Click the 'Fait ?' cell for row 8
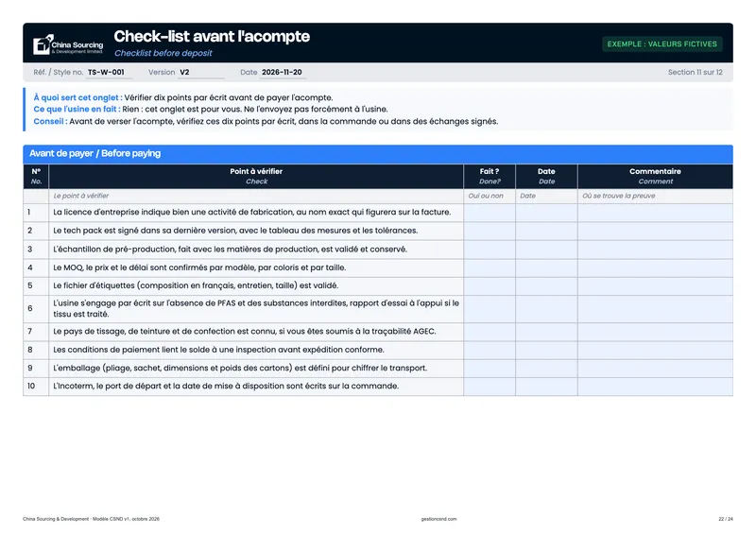756x534 pixels. click(490, 350)
